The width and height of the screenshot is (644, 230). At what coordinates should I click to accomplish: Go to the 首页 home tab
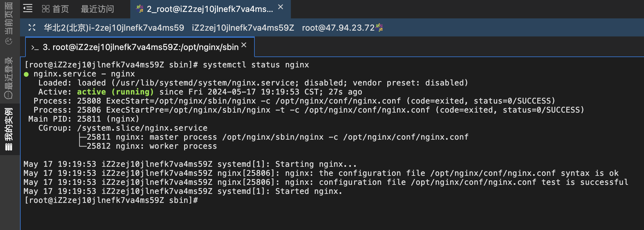click(55, 9)
